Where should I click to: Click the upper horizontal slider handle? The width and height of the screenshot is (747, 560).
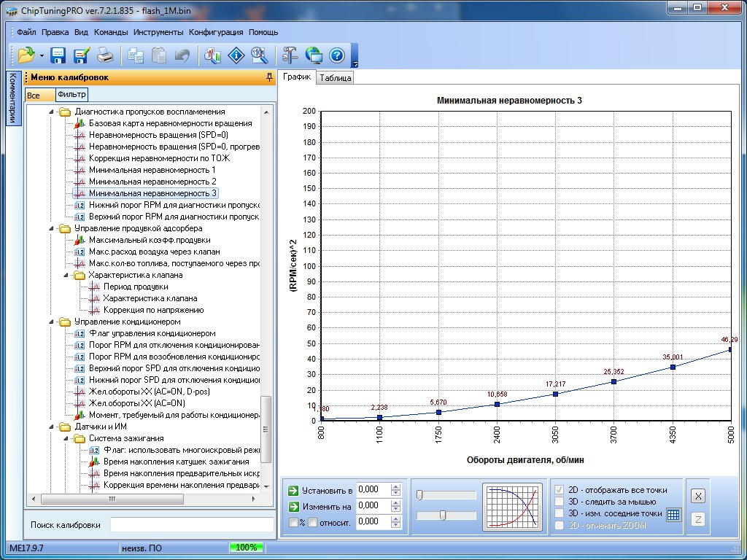pos(420,495)
